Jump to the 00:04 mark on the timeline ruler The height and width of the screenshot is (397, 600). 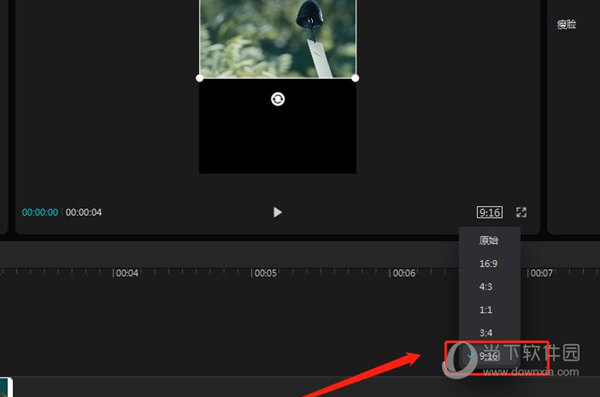pyautogui.click(x=127, y=273)
